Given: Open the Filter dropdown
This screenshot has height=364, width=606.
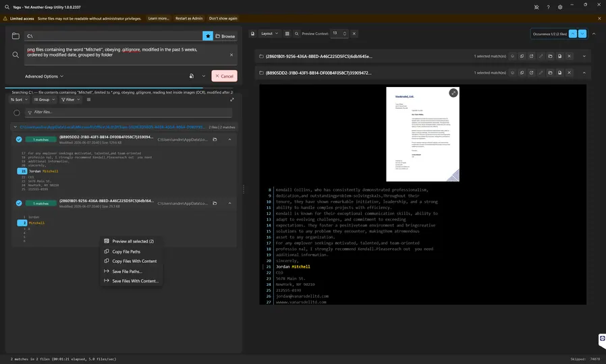Looking at the screenshot, I should pyautogui.click(x=70, y=100).
